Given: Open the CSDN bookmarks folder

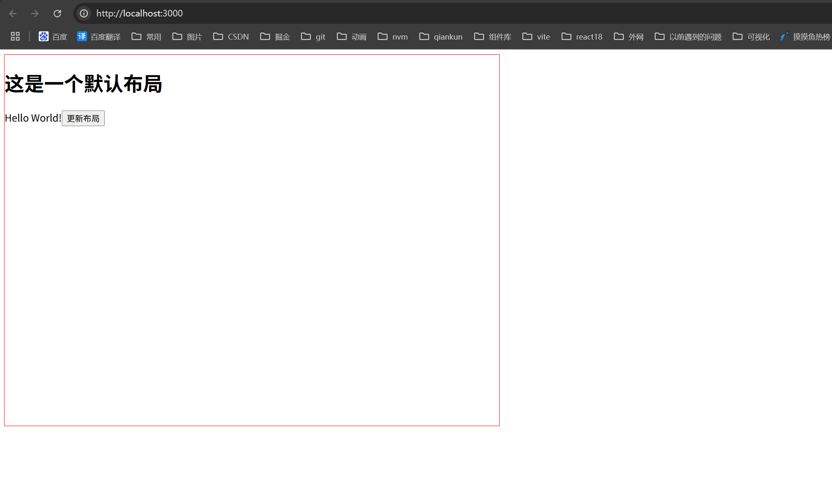Looking at the screenshot, I should pos(231,36).
